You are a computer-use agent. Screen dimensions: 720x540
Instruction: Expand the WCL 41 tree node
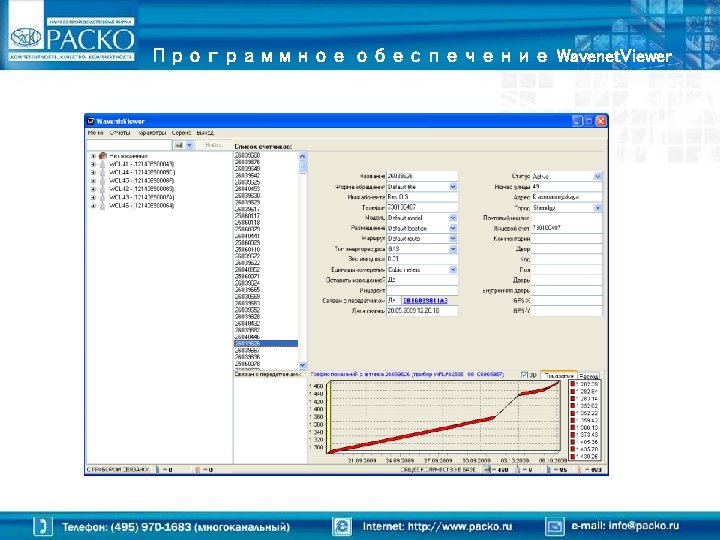[93, 164]
